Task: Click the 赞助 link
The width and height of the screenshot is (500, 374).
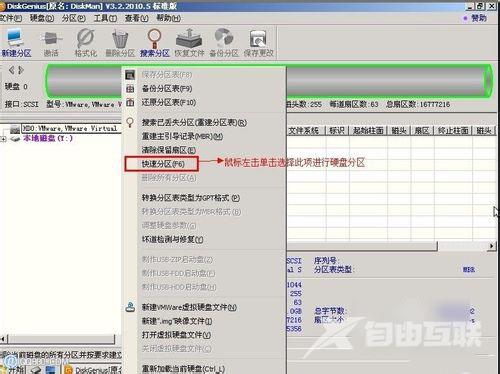Action: click(x=479, y=18)
